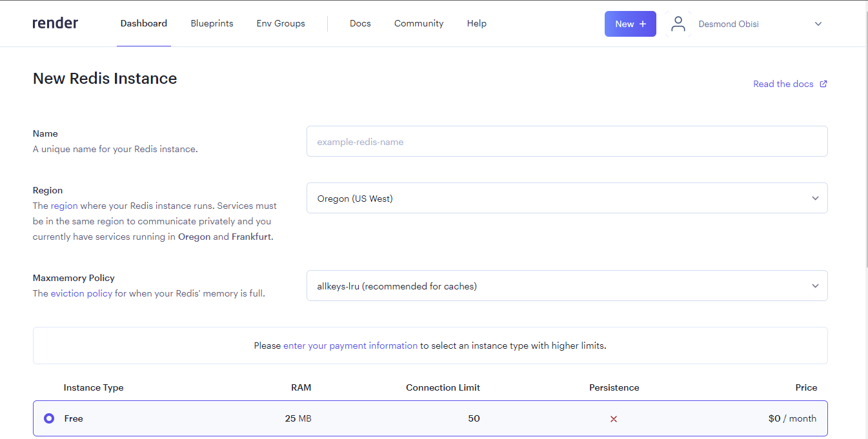868x439 pixels.
Task: Click the New Redis Instance heading
Action: [x=105, y=79]
